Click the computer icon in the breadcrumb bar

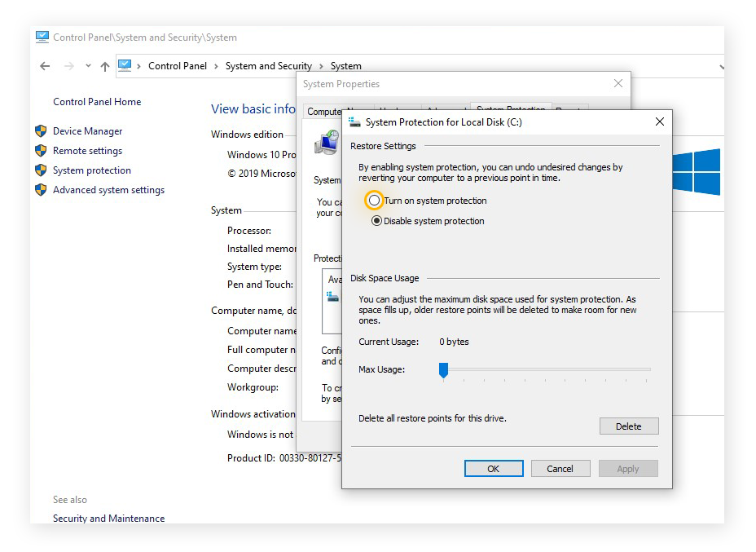point(124,66)
